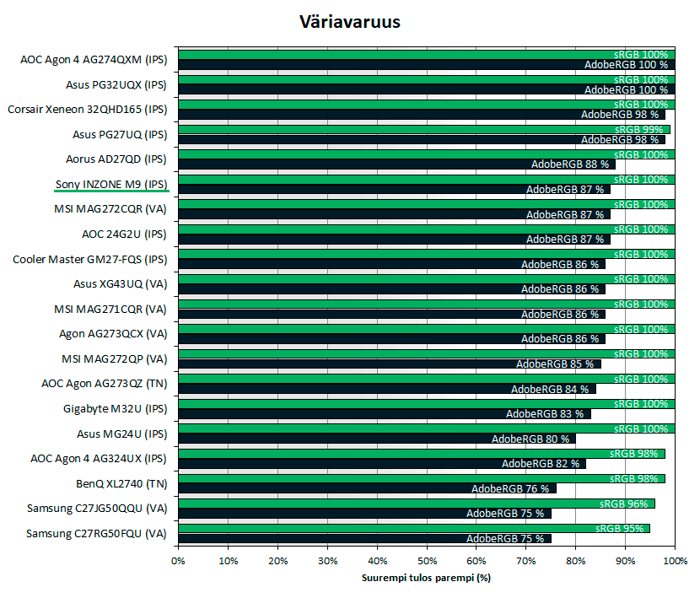Click the Agon AG273QCX (VA) label
The height and width of the screenshot is (598, 700).
(x=113, y=334)
